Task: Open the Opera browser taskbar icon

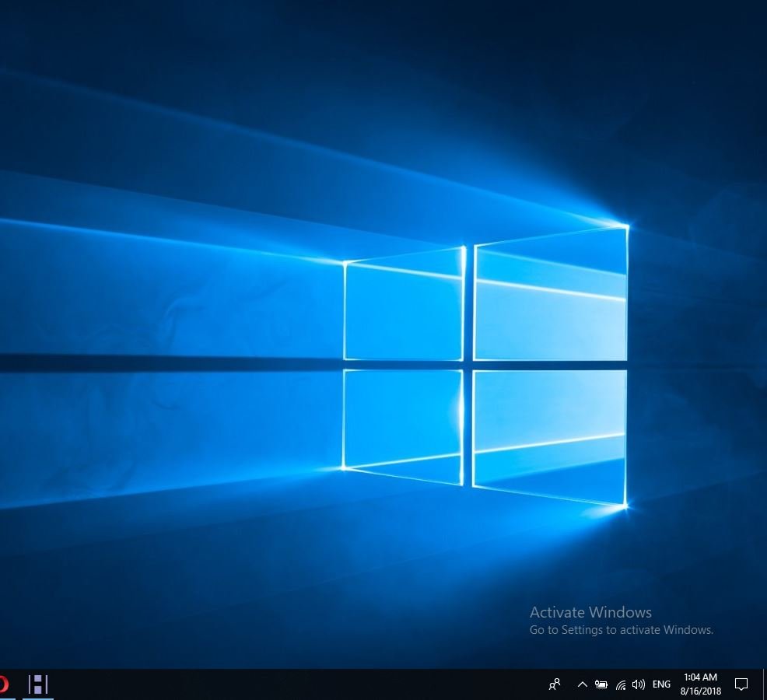Action: (x=4, y=684)
